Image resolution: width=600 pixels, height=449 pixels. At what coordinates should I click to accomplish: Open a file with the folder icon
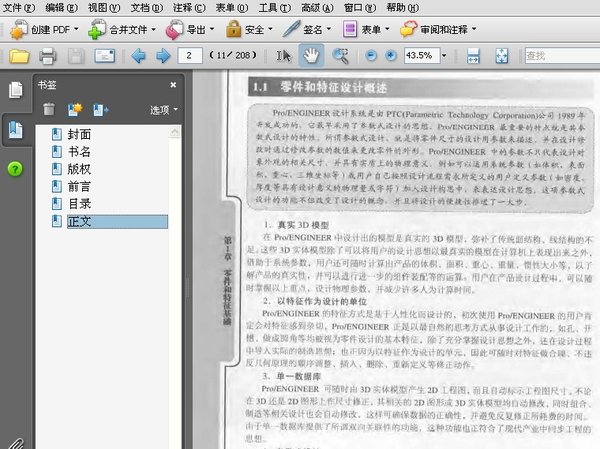(x=19, y=56)
